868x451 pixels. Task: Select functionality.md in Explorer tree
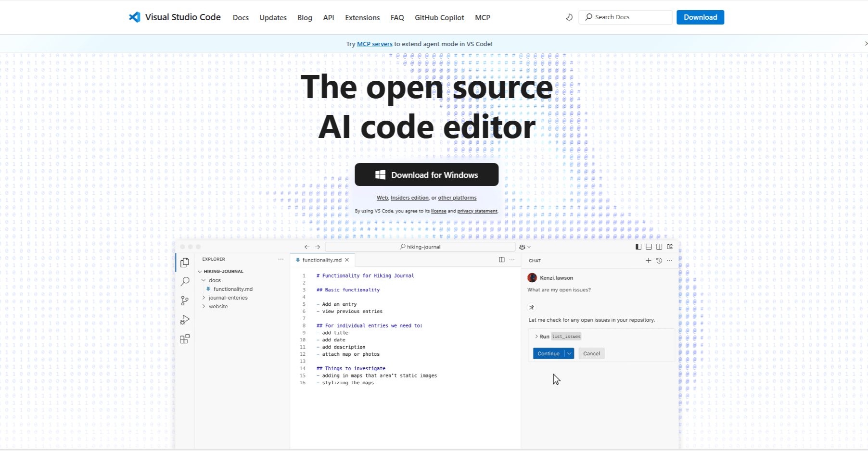tap(233, 289)
